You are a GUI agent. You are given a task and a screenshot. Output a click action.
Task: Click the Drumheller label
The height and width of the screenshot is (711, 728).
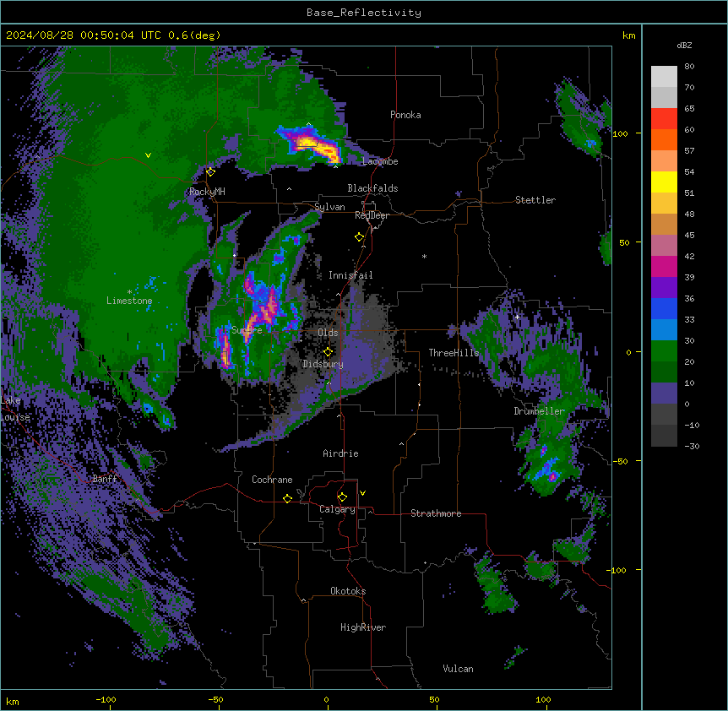539,411
